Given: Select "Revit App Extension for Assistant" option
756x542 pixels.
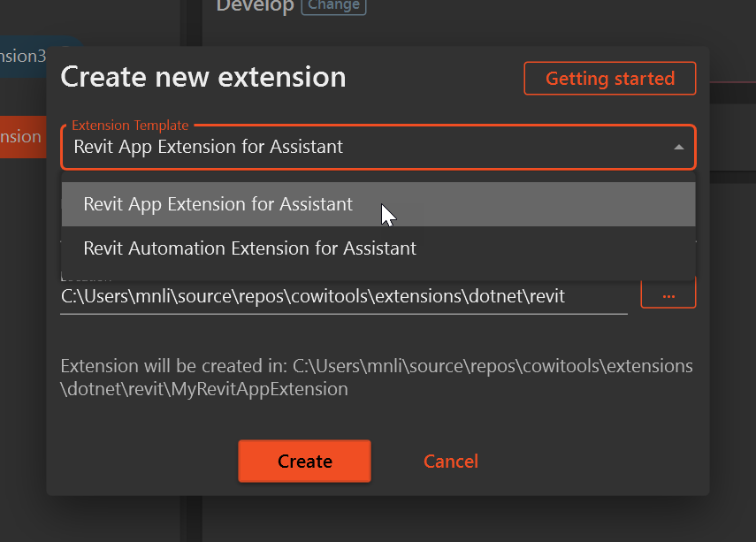Looking at the screenshot, I should pyautogui.click(x=218, y=203).
